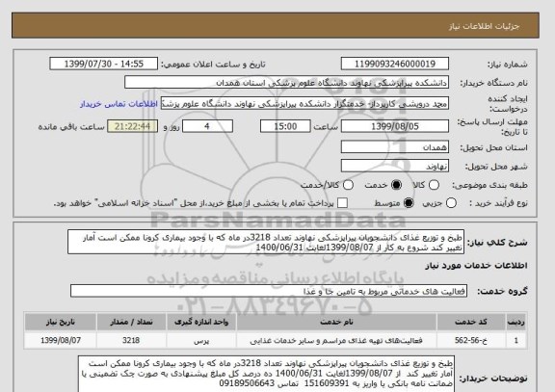Click the طبقه بندی موضوعی label
The image size is (555, 392).
pyautogui.click(x=489, y=185)
